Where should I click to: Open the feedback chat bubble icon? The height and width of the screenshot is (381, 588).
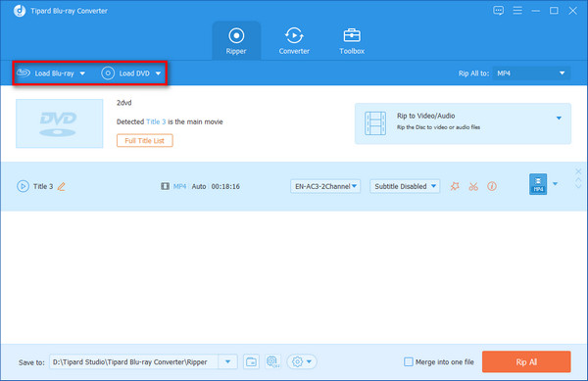point(499,11)
